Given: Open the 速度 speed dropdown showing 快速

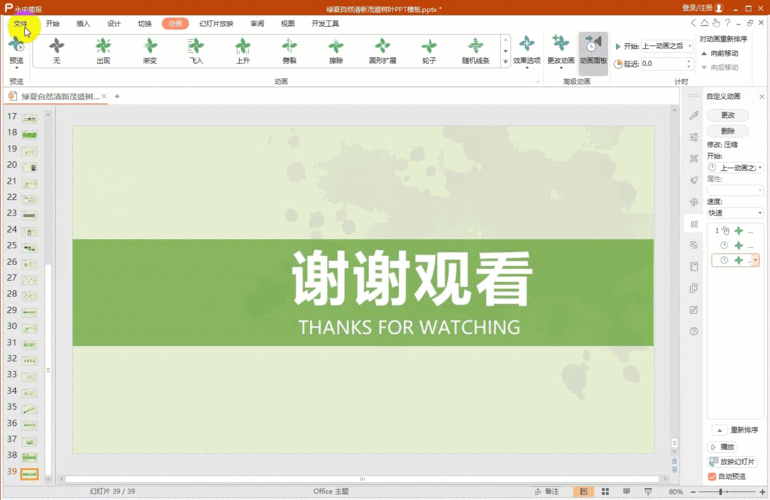Looking at the screenshot, I should 735,213.
